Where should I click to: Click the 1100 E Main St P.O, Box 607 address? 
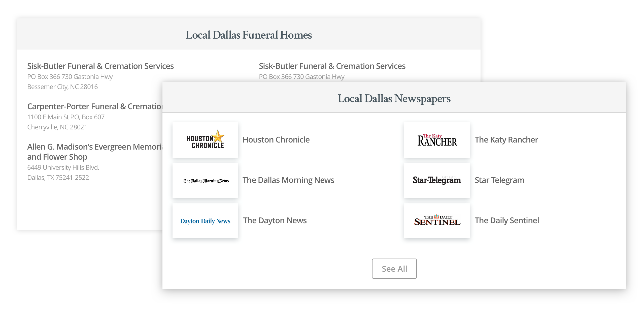tap(66, 117)
